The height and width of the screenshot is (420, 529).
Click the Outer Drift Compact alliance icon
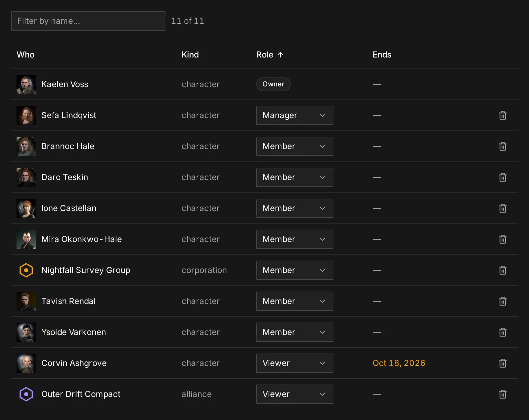click(26, 394)
